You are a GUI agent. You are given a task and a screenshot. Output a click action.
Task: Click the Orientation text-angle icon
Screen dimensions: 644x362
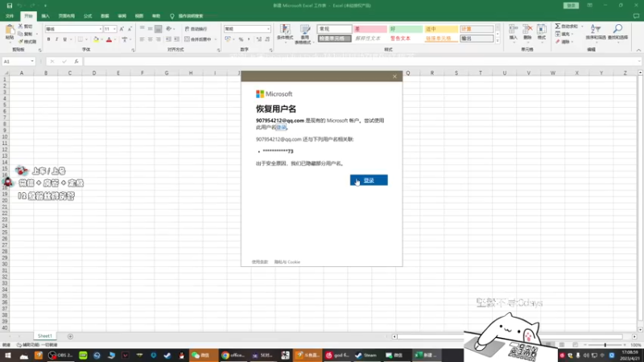point(169,29)
